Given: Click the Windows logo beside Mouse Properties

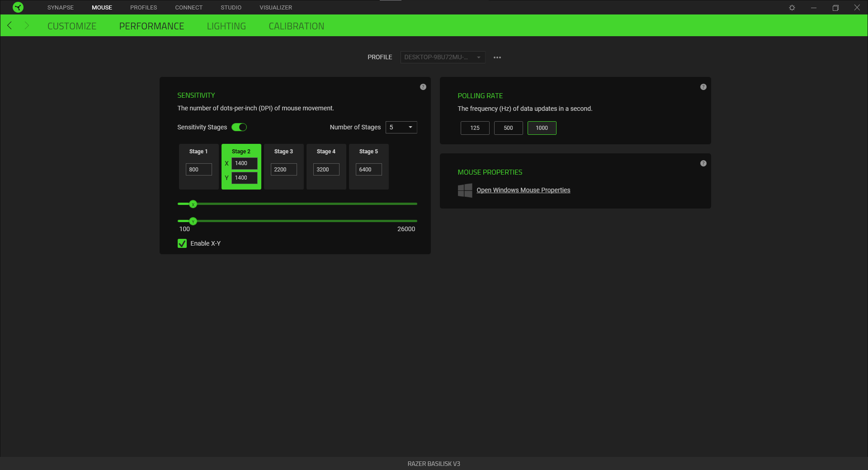Looking at the screenshot, I should click(465, 190).
